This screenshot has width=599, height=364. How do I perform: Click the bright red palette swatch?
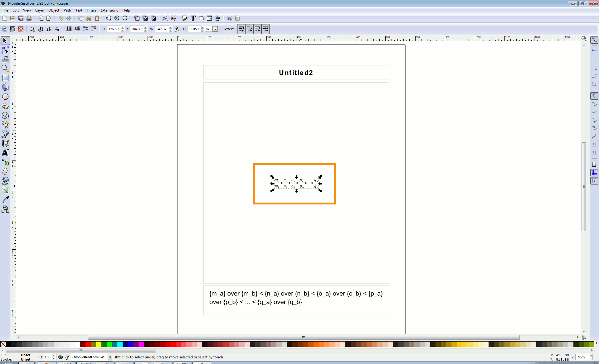[88, 344]
